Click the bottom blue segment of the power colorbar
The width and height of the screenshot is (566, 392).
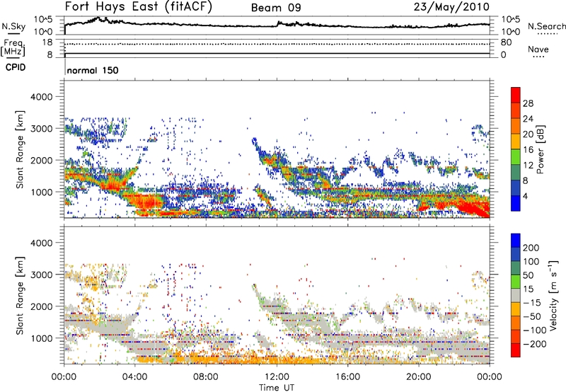click(x=516, y=204)
